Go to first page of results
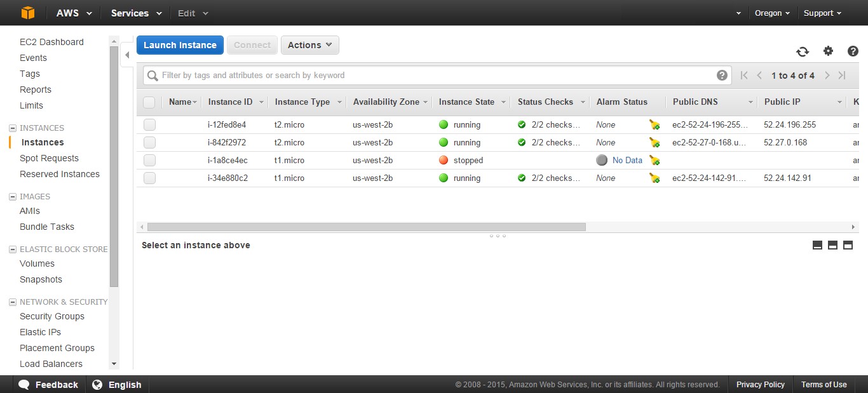Screen dimensions: 868x393 coord(744,76)
